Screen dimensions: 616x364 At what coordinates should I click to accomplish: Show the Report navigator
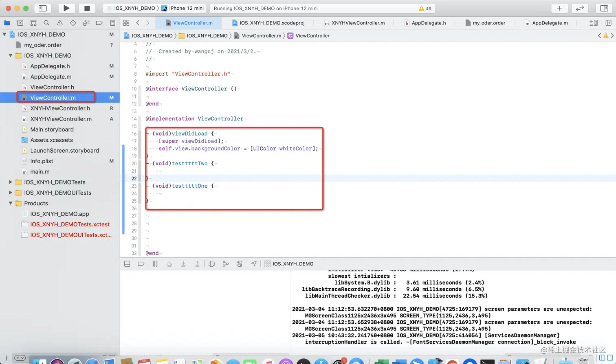(112, 23)
